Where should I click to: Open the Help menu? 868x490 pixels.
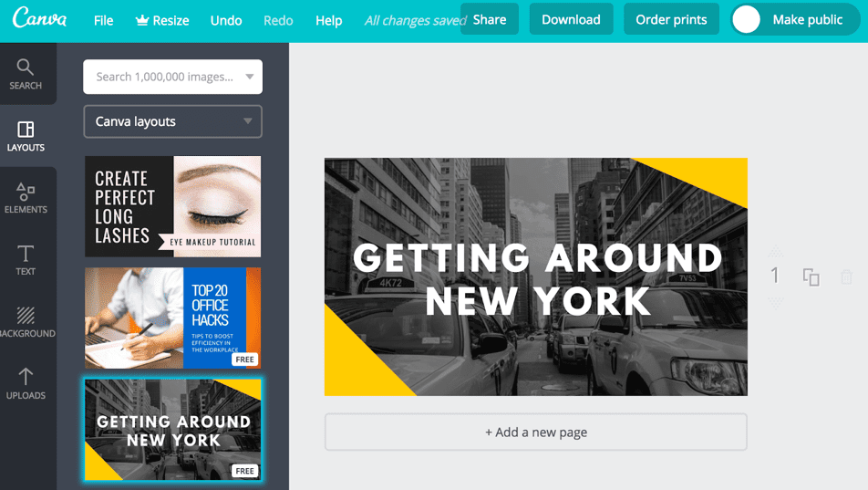(x=328, y=20)
